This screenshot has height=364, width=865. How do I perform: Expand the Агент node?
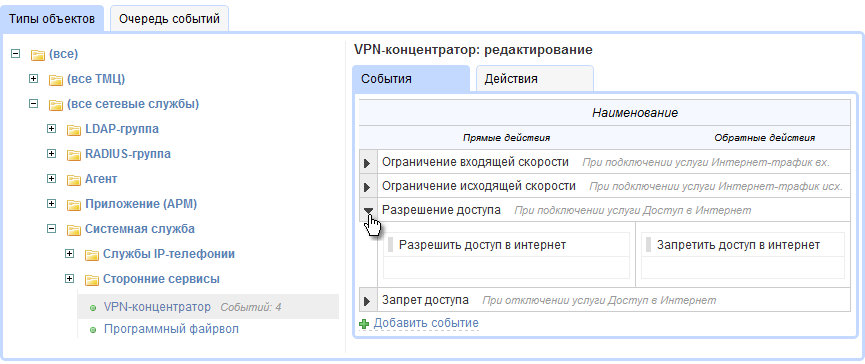point(52,179)
